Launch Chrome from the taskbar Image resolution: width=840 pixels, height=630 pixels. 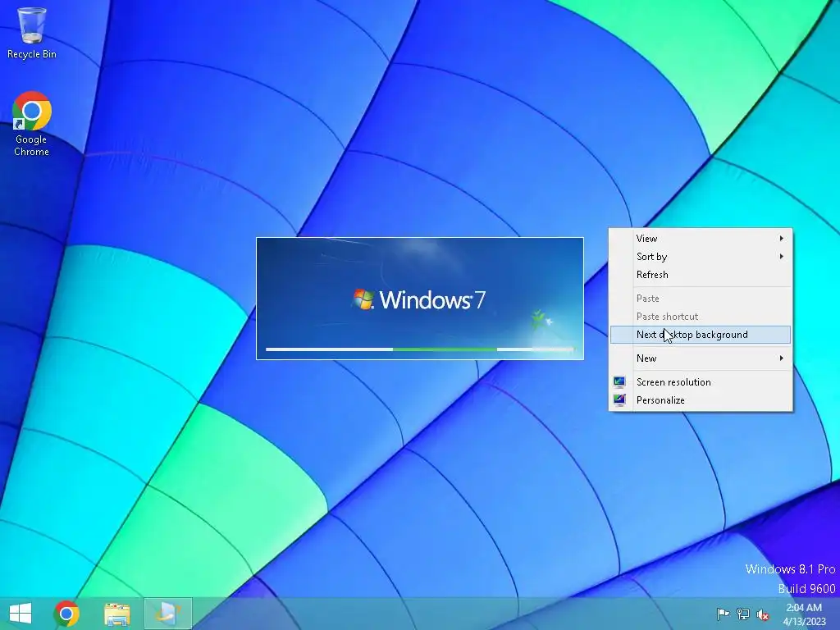coord(66,614)
